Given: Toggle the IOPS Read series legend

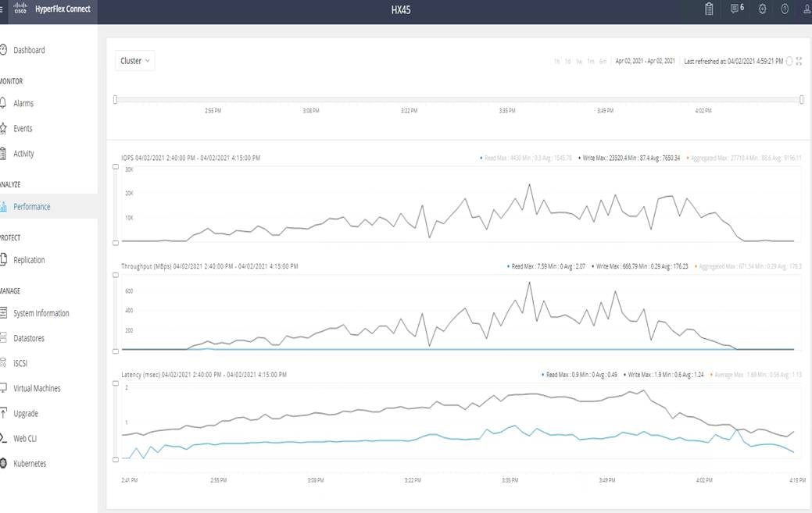Looking at the screenshot, I should point(526,159).
